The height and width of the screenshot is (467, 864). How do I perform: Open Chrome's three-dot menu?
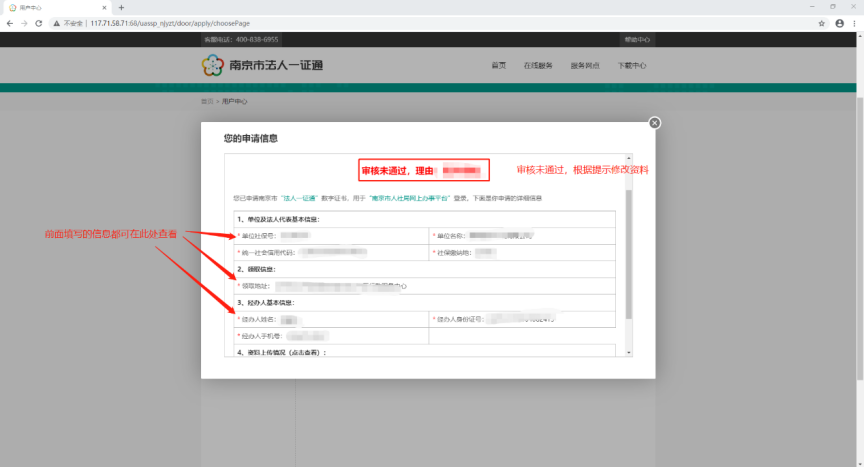click(x=854, y=22)
